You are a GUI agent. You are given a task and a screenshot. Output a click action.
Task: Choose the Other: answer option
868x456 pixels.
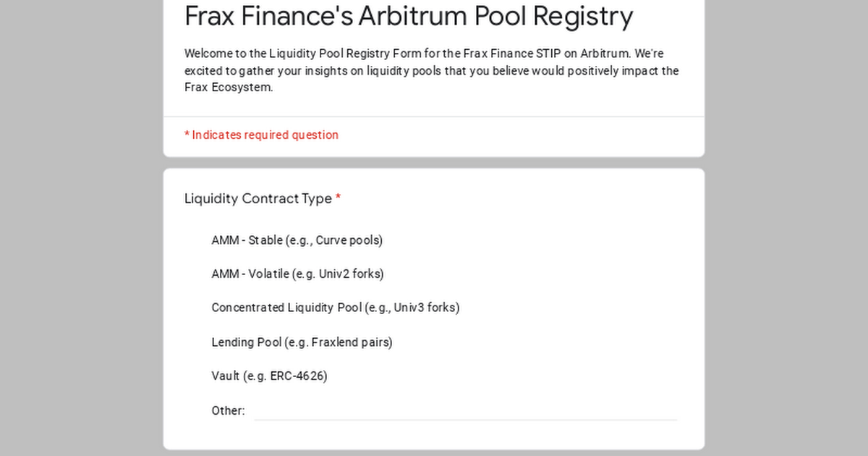pos(228,411)
